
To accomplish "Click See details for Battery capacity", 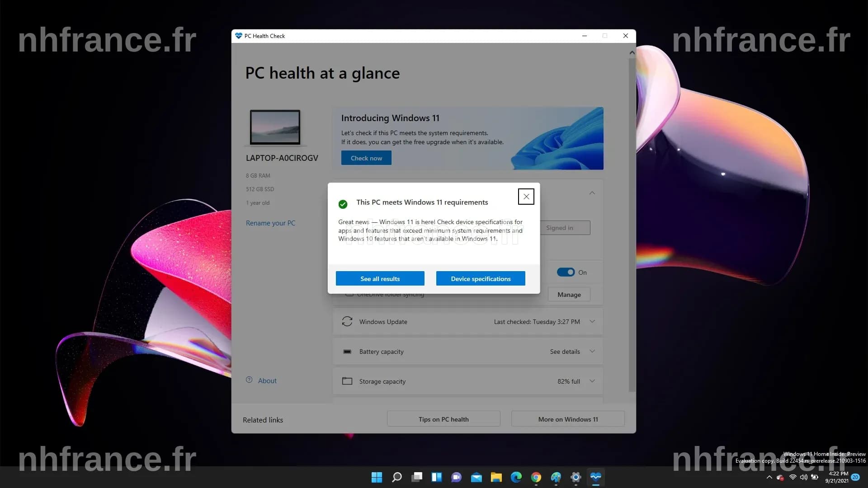I will point(565,352).
